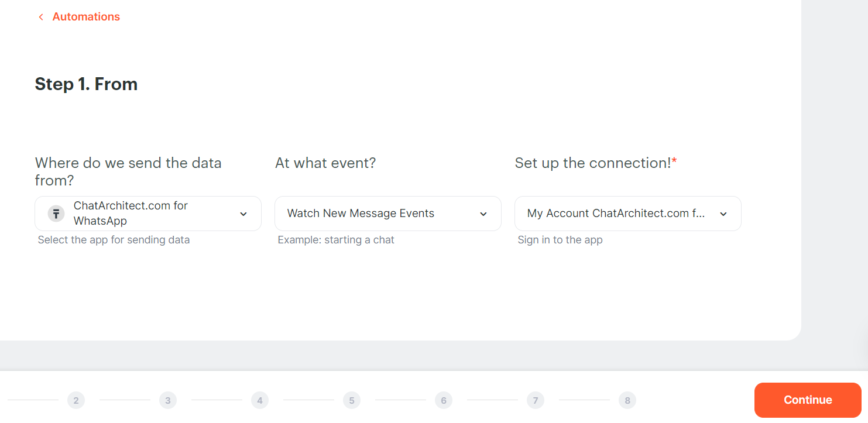Viewport: 868px width, 423px height.
Task: Select step 4 in progress bar
Action: tap(259, 400)
